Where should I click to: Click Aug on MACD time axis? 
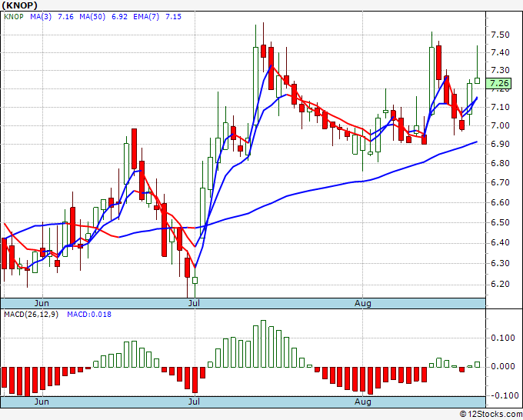tap(362, 402)
